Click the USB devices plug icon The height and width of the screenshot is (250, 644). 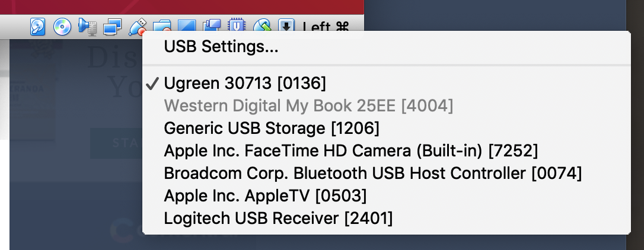tap(138, 25)
